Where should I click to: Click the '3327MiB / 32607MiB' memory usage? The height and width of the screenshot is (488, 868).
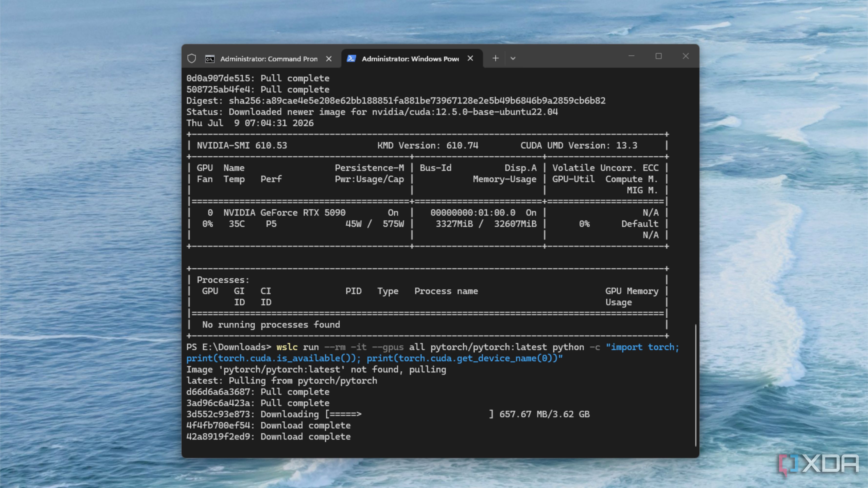[486, 224]
